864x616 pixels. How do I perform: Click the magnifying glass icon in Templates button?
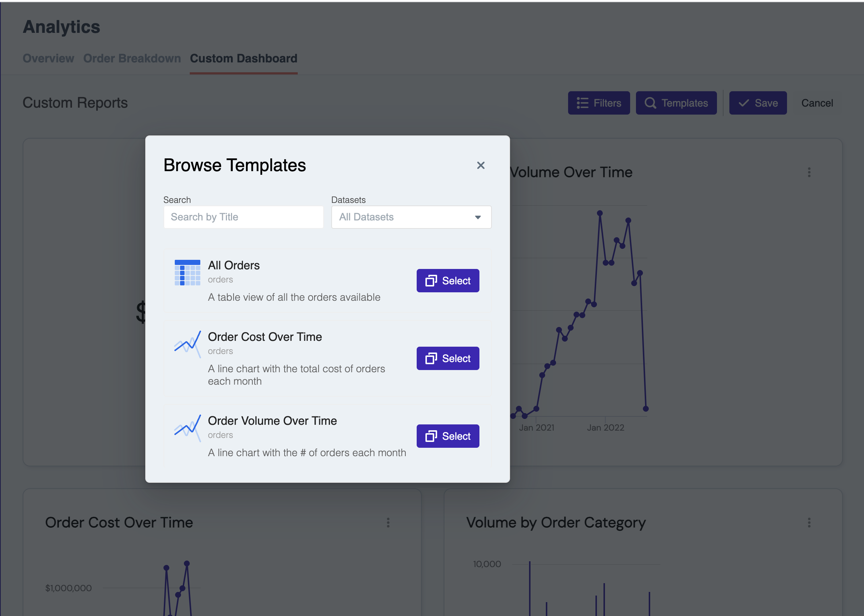click(650, 103)
